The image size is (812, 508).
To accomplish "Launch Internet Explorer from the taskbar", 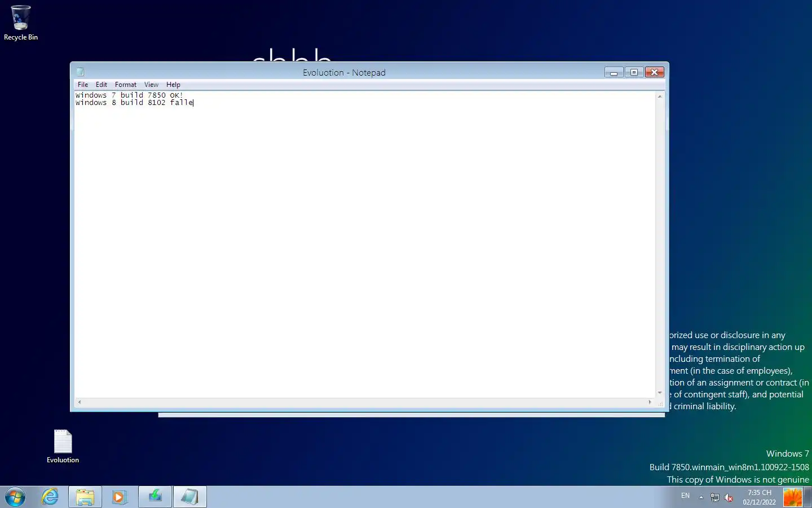I will 50,497.
